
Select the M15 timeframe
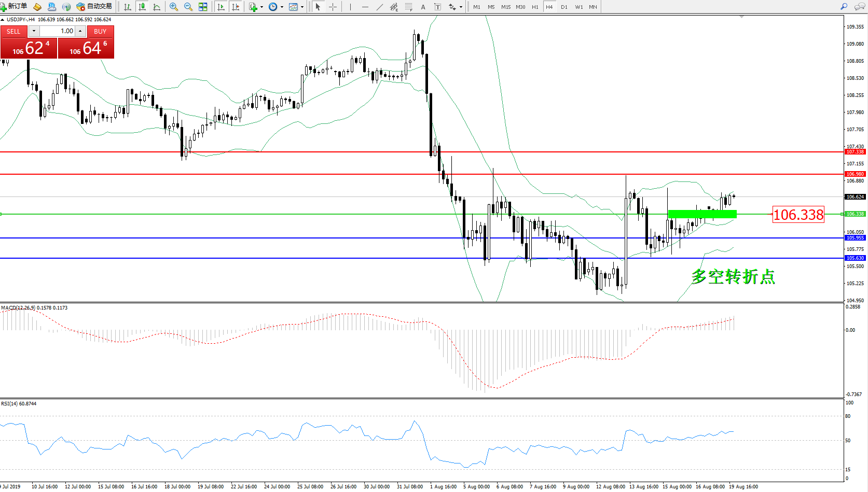pos(505,7)
